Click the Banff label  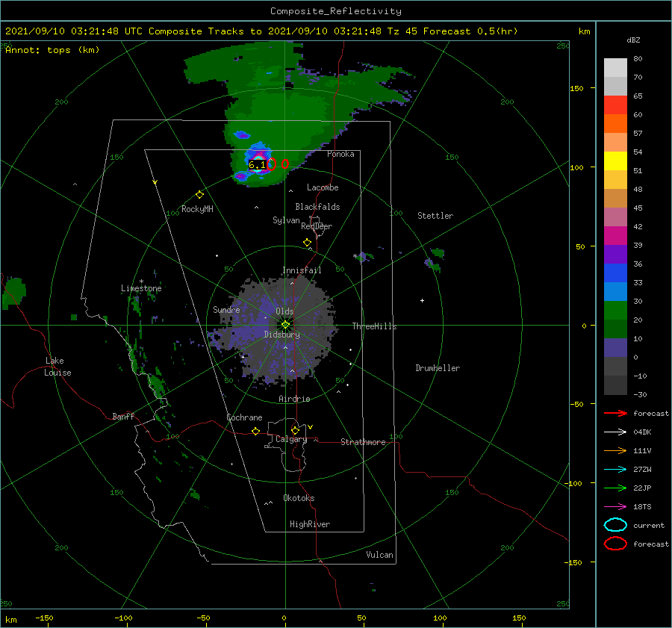pos(123,416)
